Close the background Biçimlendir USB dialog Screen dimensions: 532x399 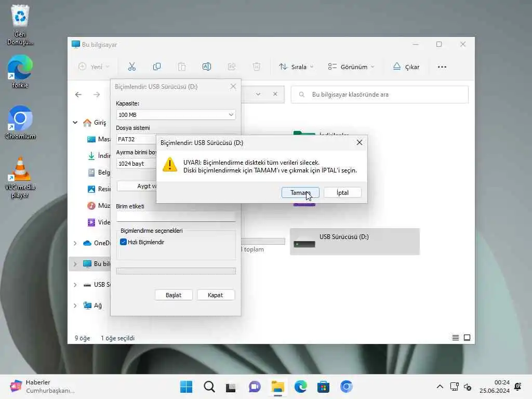pos(233,87)
